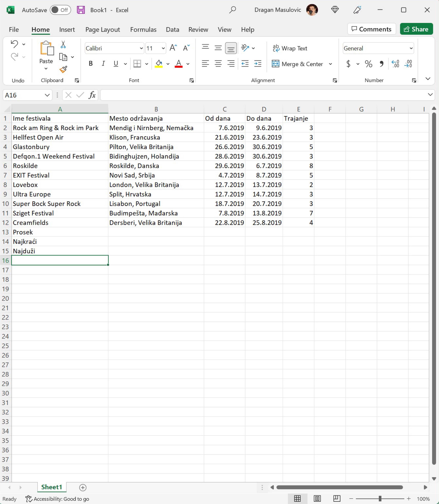This screenshot has width=439, height=504.
Task: Click the Share button
Action: pos(416,29)
